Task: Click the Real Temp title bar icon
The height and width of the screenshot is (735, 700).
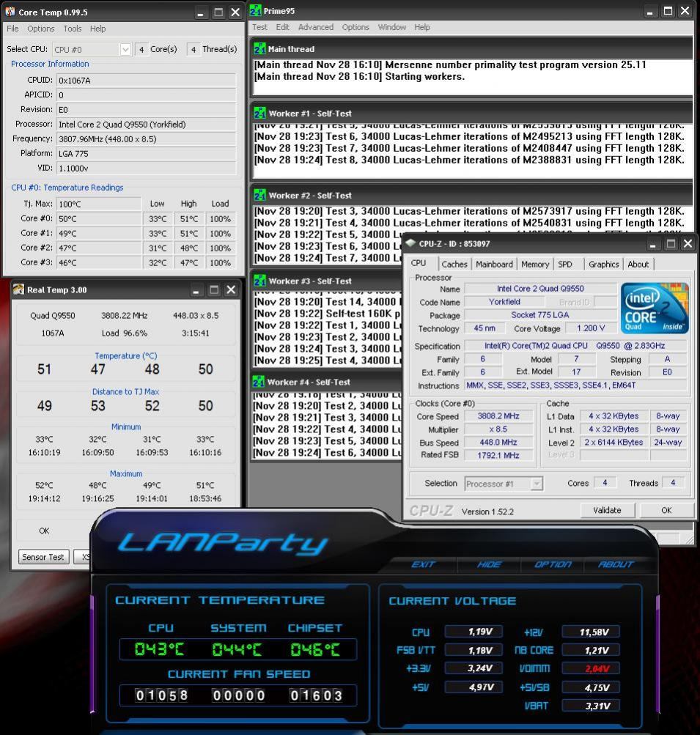Action: tap(19, 289)
